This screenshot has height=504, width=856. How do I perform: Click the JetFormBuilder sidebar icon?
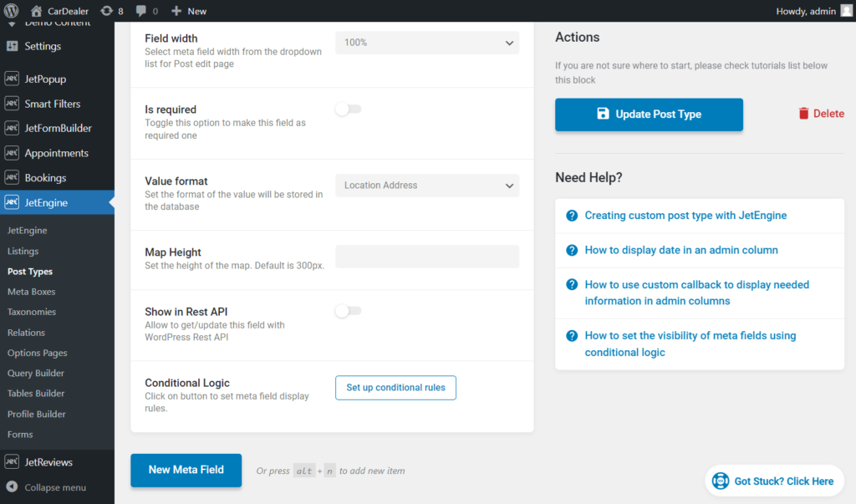click(12, 128)
